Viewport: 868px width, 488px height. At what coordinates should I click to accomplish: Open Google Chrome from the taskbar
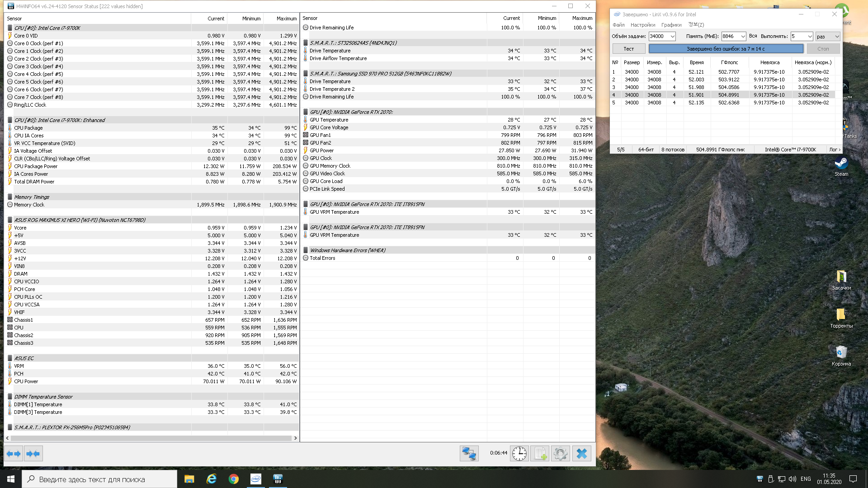point(233,479)
